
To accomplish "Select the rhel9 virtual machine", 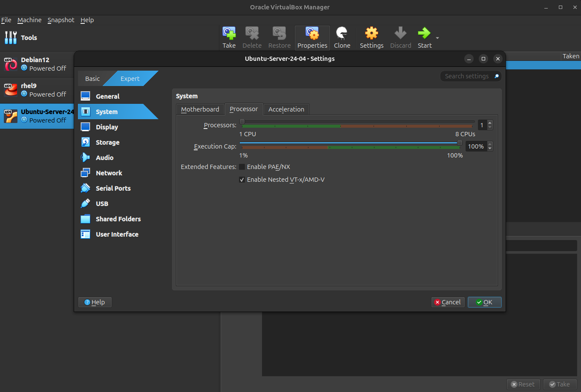I will [37, 90].
